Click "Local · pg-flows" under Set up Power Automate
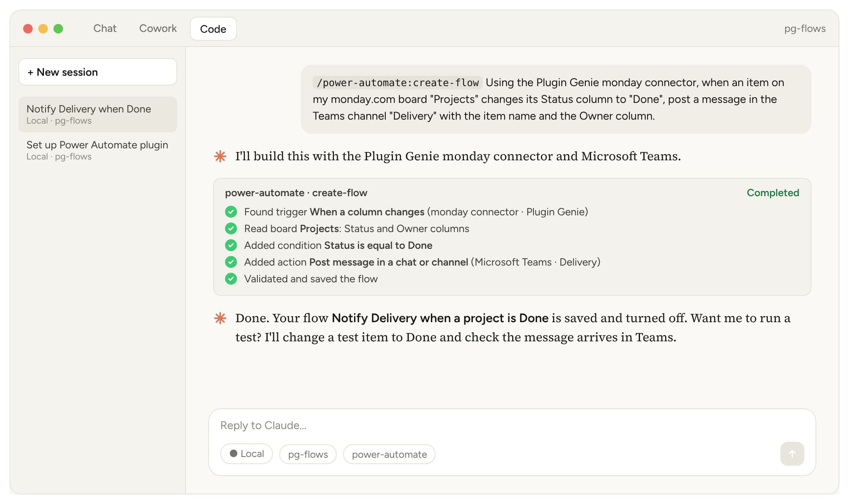The height and width of the screenshot is (504, 849). point(59,157)
